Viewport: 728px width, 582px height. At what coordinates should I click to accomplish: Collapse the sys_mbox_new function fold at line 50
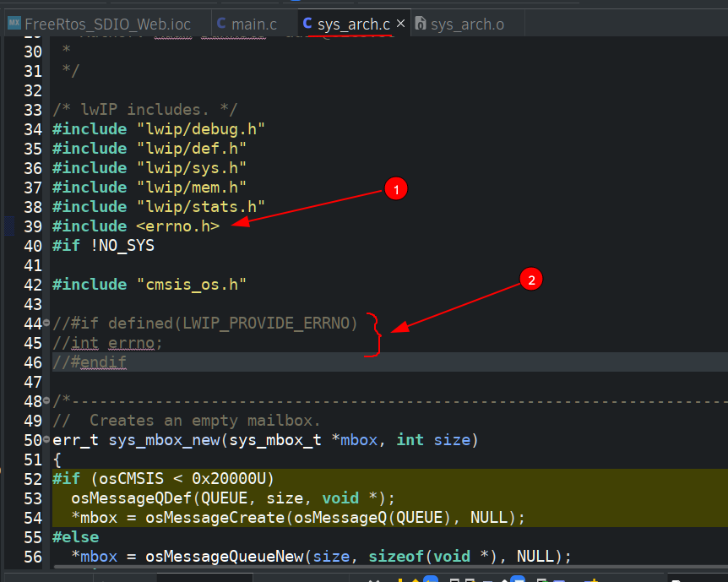pos(46,439)
